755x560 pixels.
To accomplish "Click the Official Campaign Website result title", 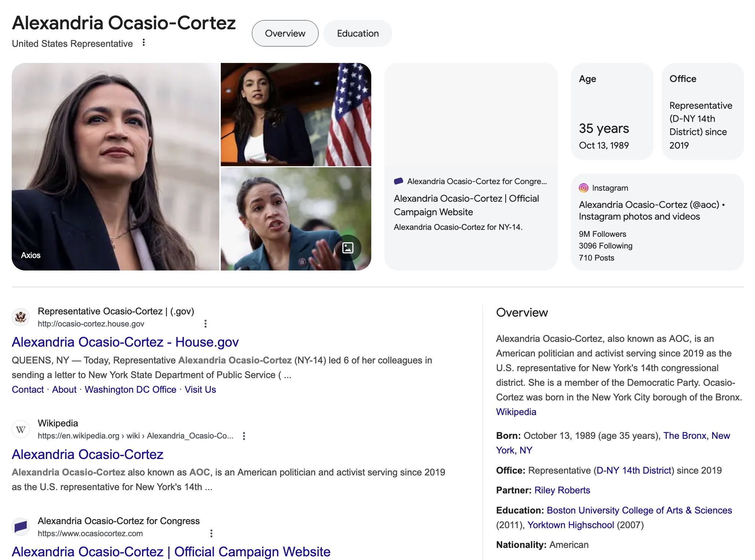I will coord(171,552).
